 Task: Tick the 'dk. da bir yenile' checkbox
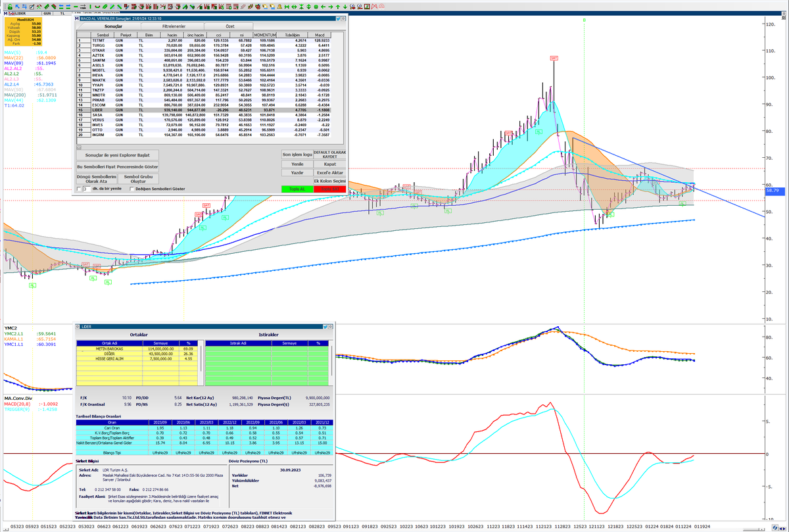click(x=78, y=189)
